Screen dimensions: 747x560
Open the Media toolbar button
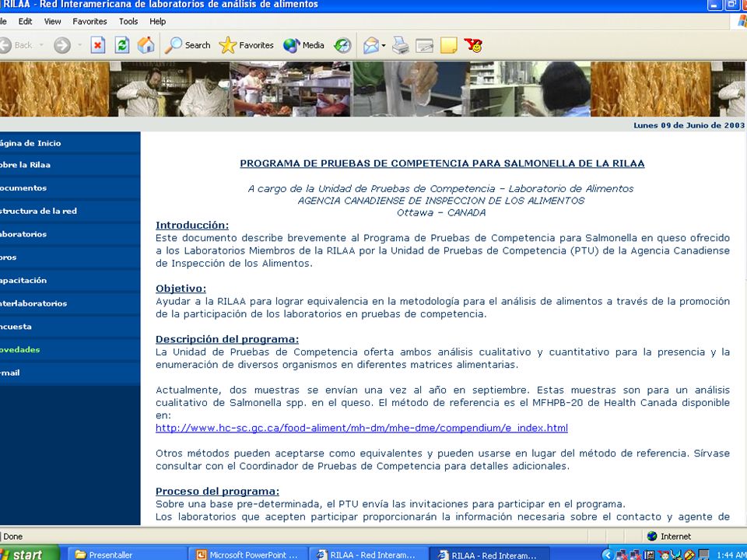coord(303,45)
